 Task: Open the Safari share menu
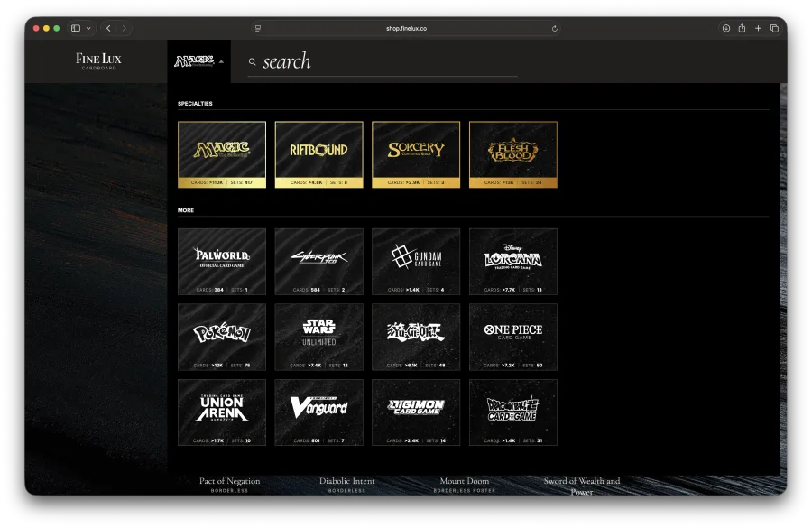(x=742, y=28)
